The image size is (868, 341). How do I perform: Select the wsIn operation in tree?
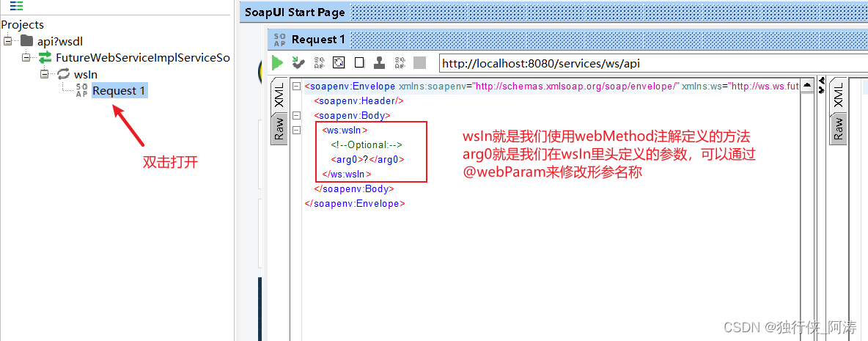point(87,74)
